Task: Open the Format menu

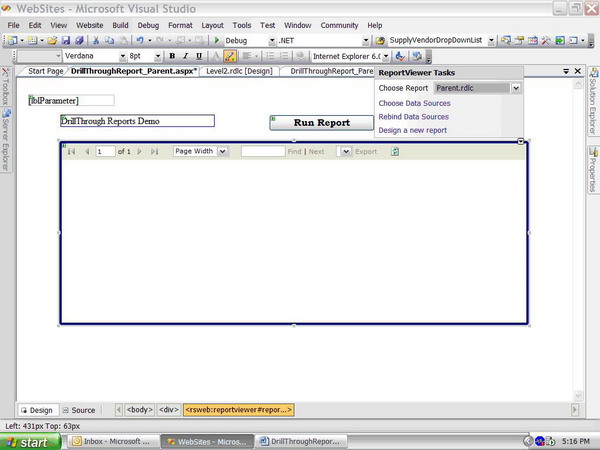Action: 180,25
